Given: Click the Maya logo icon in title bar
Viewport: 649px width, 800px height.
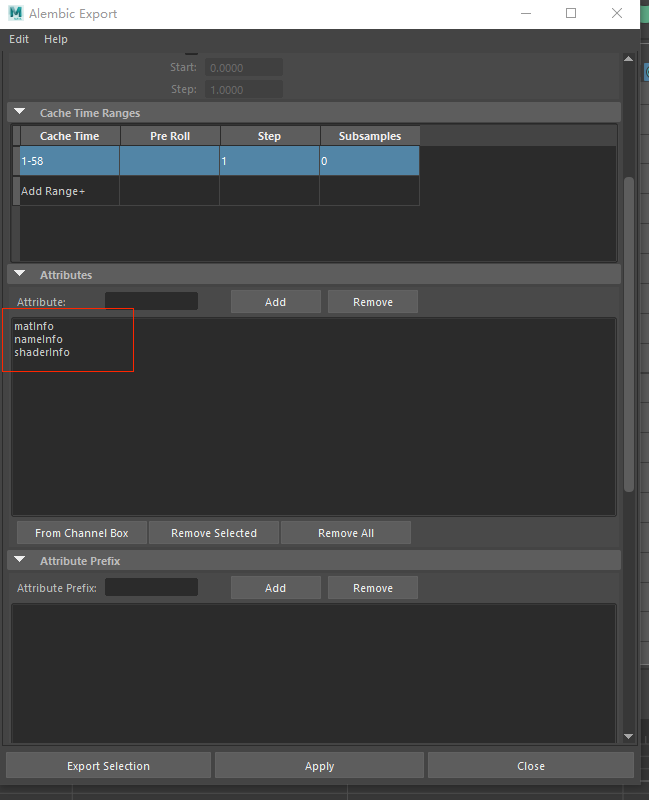Looking at the screenshot, I should (15, 13).
